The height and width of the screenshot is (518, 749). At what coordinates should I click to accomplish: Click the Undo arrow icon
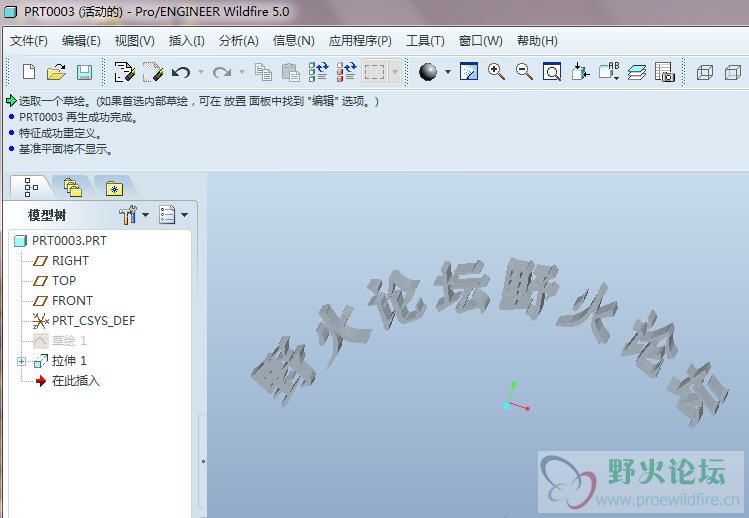(181, 72)
